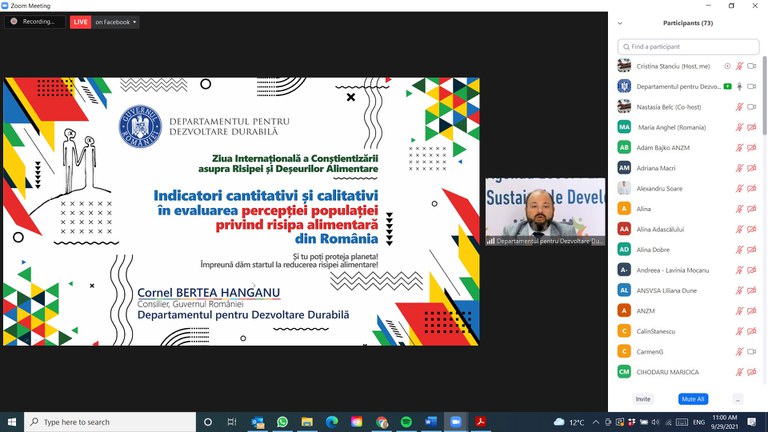Click the Invite button
The height and width of the screenshot is (432, 768).
click(x=643, y=399)
